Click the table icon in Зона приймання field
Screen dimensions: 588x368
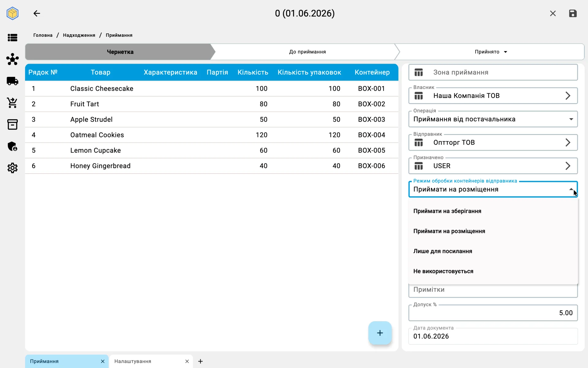coord(419,73)
